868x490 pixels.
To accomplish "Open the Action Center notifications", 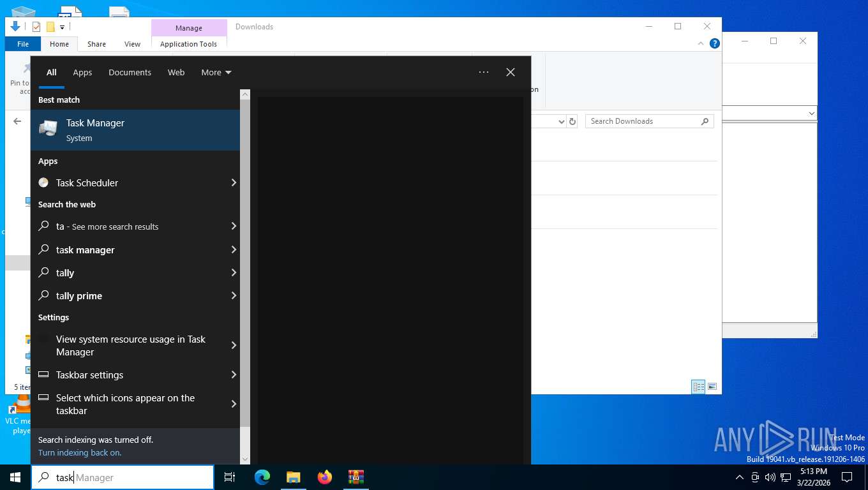I will click(847, 477).
